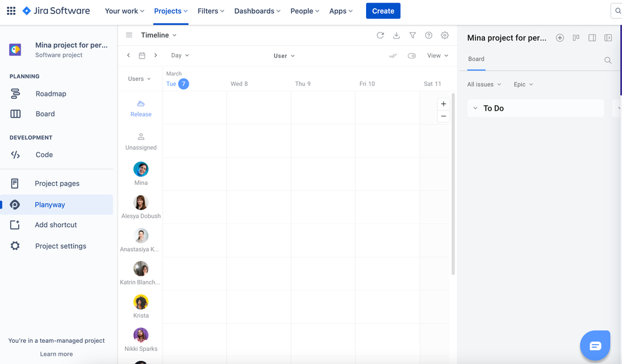622x364 pixels.
Task: Open the Your work menu
Action: point(125,11)
